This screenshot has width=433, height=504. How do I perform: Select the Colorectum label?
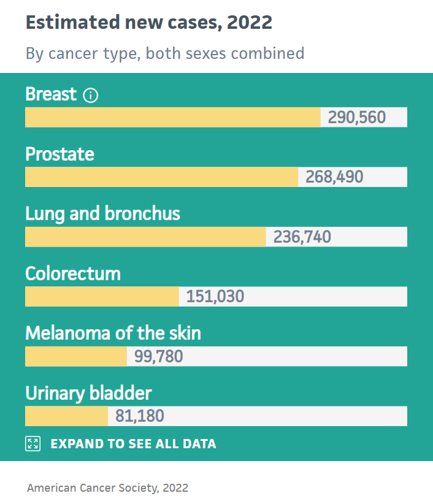coord(73,273)
